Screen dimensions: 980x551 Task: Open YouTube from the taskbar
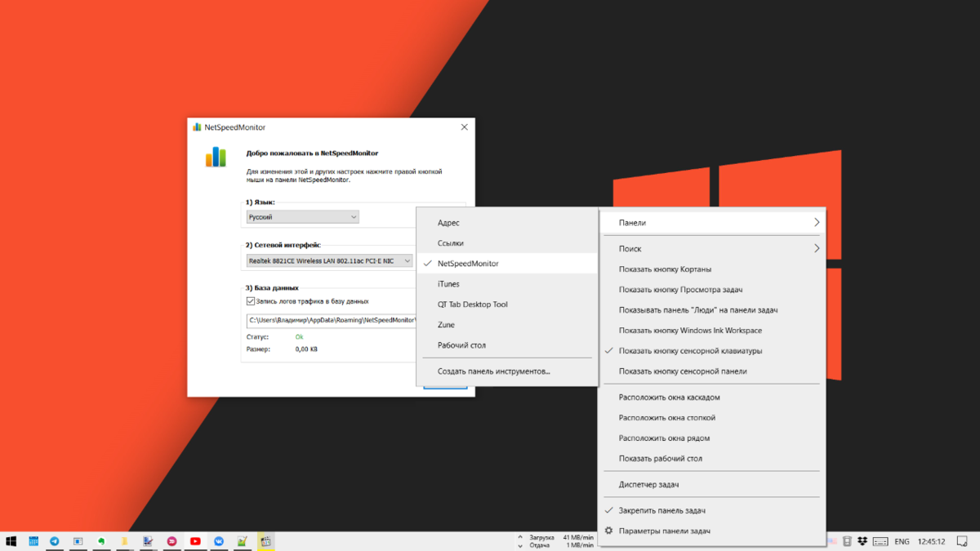coord(195,541)
